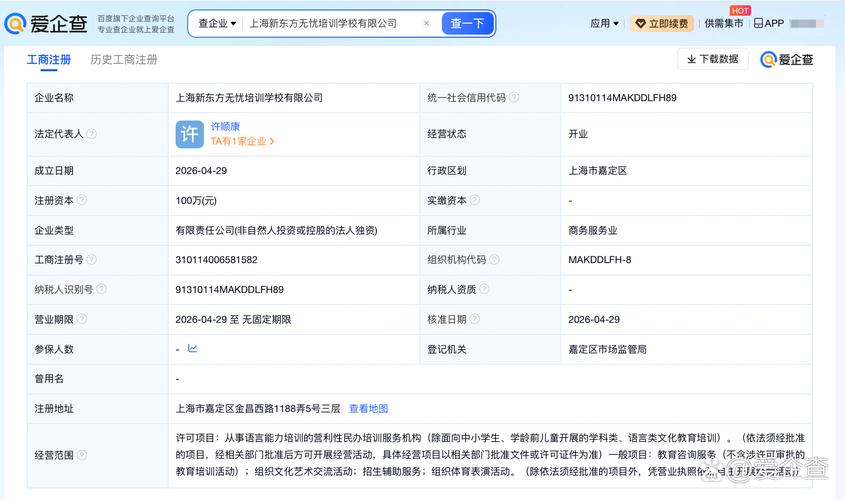Open the TA有1家企业 link

243,141
